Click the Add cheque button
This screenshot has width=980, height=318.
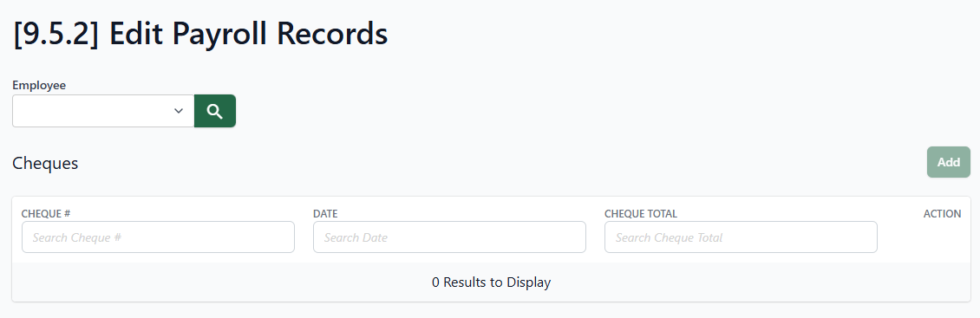(948, 162)
